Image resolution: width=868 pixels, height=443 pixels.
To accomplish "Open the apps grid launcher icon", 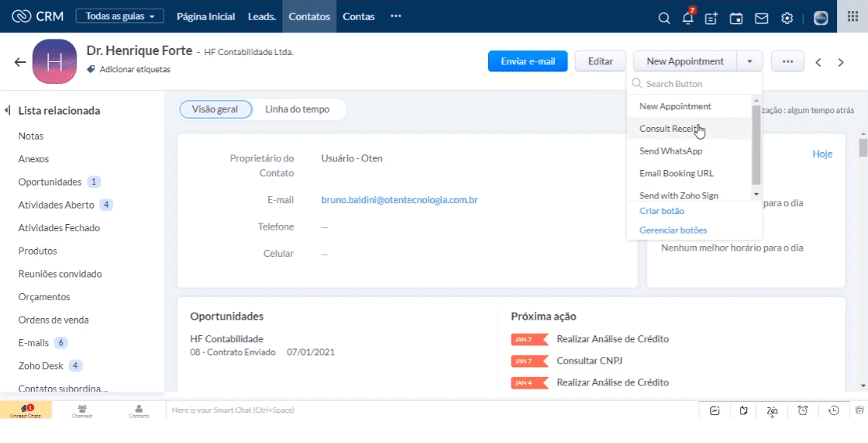I will [x=852, y=17].
